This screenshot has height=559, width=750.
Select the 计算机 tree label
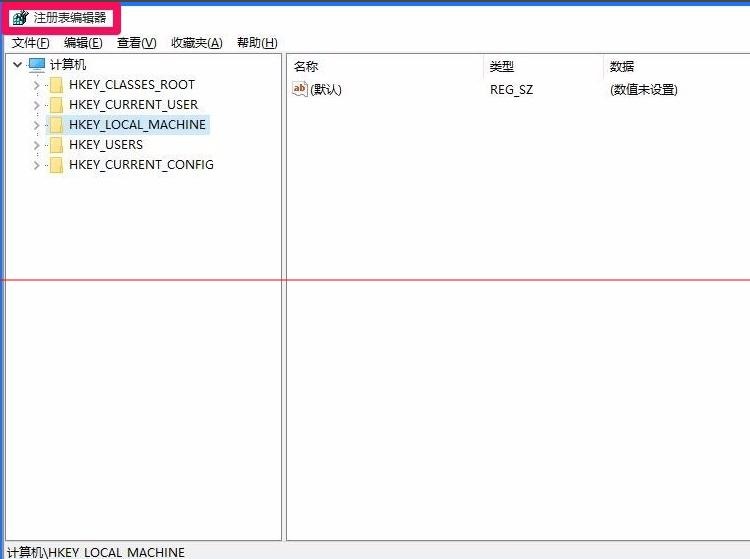(x=68, y=65)
